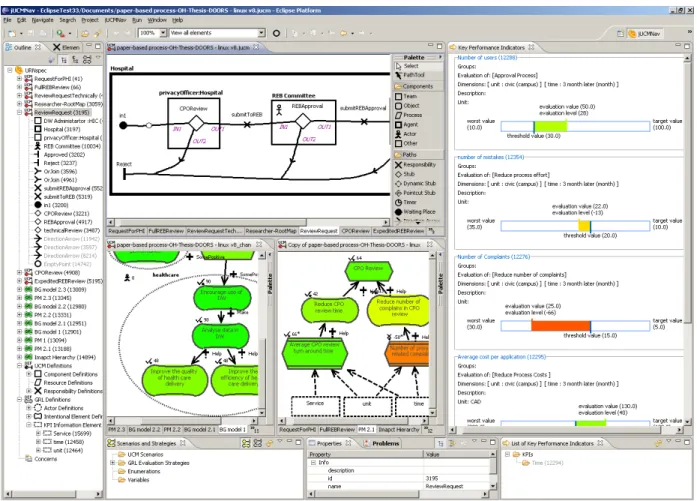
Task: Open the File menu
Action: coord(8,20)
